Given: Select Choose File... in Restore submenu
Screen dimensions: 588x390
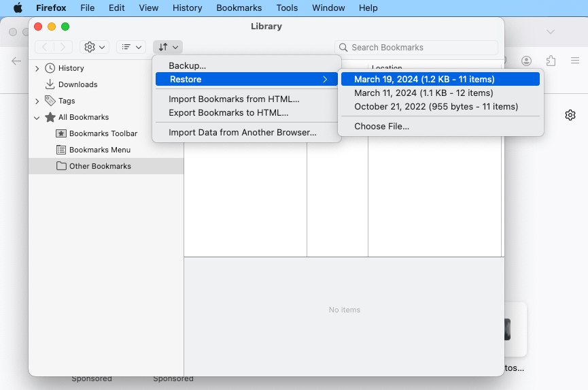Looking at the screenshot, I should point(440,126).
